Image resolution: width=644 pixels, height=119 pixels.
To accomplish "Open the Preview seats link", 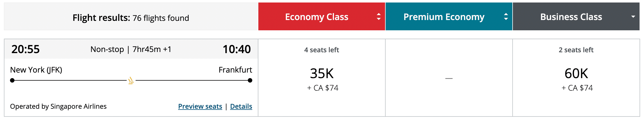I will point(200,106).
